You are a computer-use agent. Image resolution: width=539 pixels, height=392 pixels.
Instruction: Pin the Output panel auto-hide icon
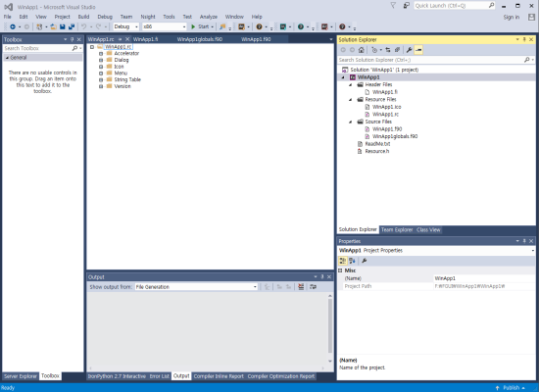[322, 276]
